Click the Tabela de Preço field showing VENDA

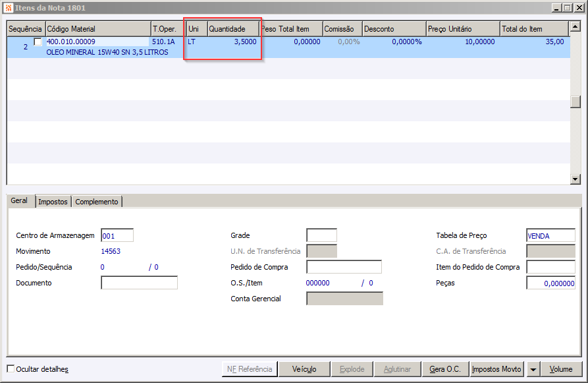(x=550, y=235)
